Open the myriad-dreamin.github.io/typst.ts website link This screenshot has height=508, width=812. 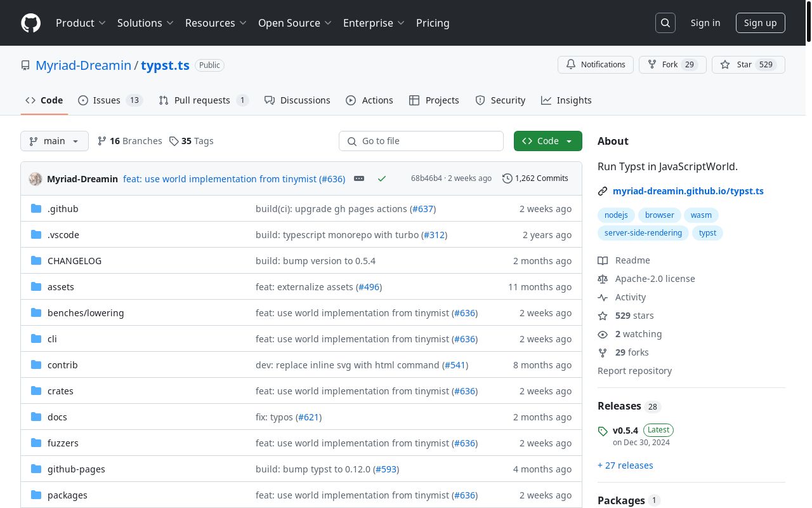pyautogui.click(x=688, y=191)
